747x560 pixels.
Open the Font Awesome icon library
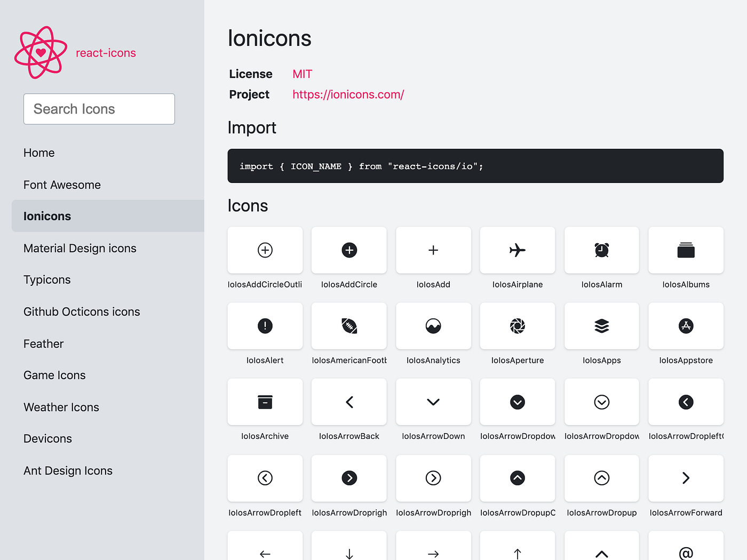pyautogui.click(x=62, y=185)
